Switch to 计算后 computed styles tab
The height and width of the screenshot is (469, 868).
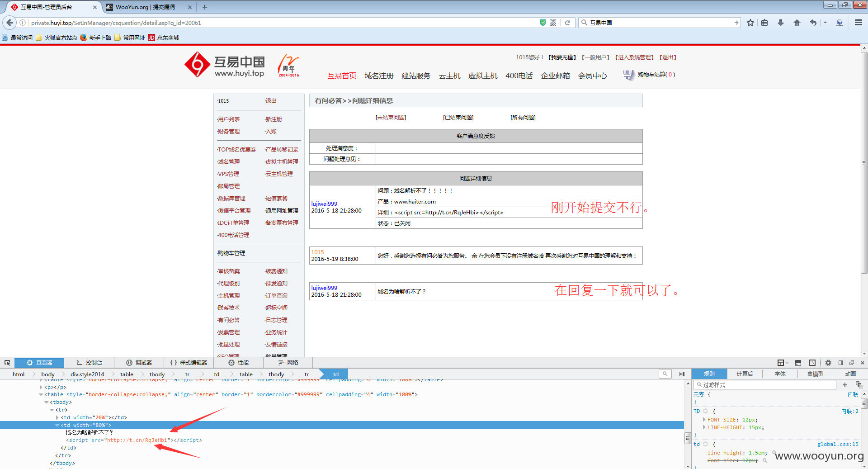(745, 374)
